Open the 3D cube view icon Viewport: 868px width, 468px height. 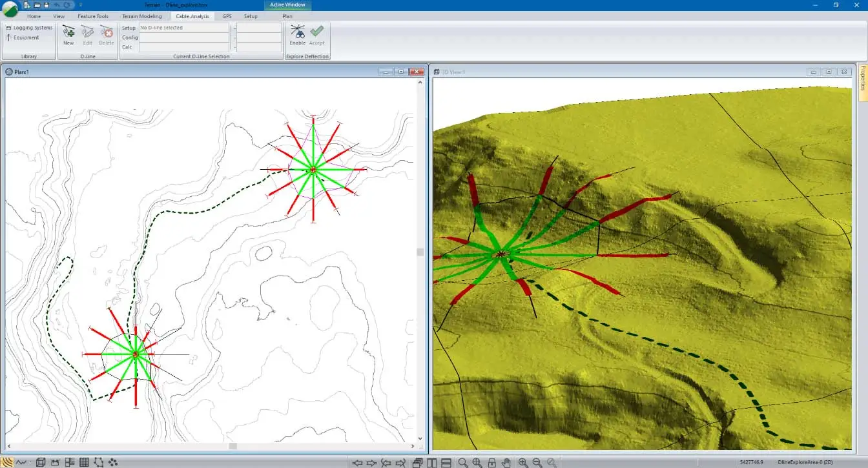point(41,462)
